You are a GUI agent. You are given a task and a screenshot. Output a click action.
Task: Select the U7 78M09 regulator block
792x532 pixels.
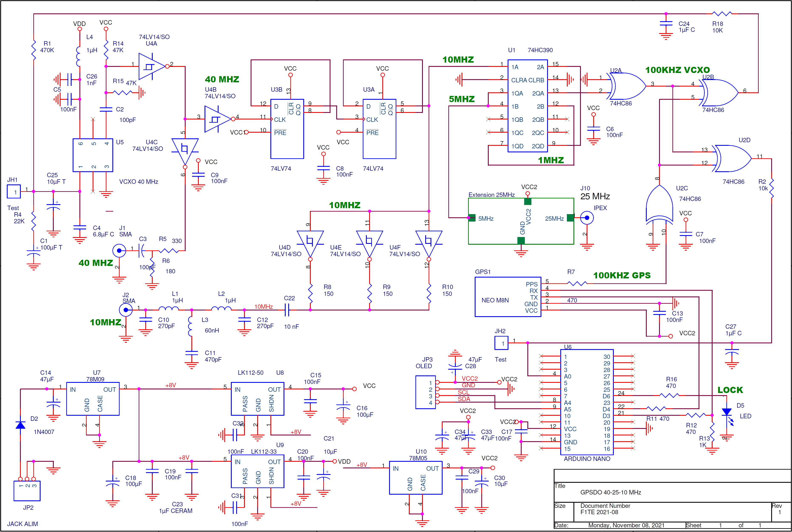coord(93,399)
